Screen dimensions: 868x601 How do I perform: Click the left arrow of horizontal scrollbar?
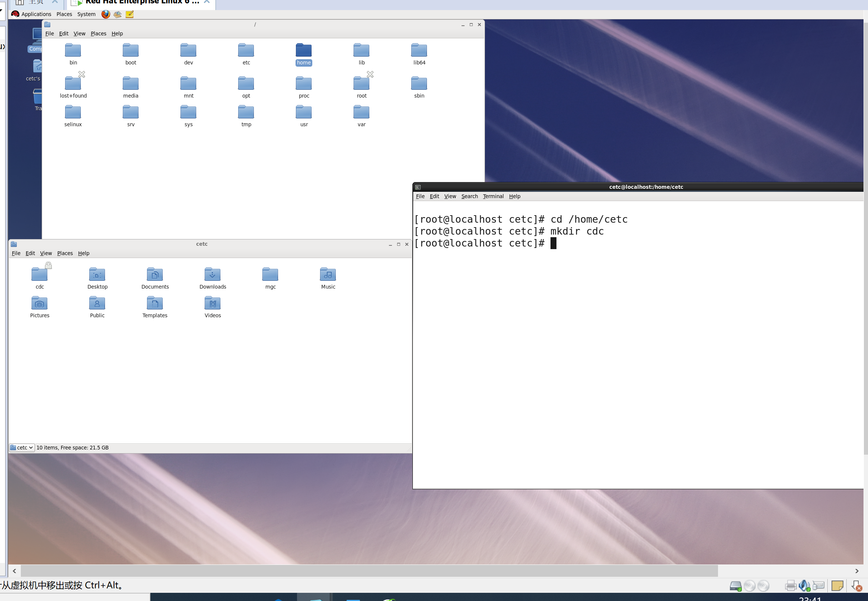14,571
